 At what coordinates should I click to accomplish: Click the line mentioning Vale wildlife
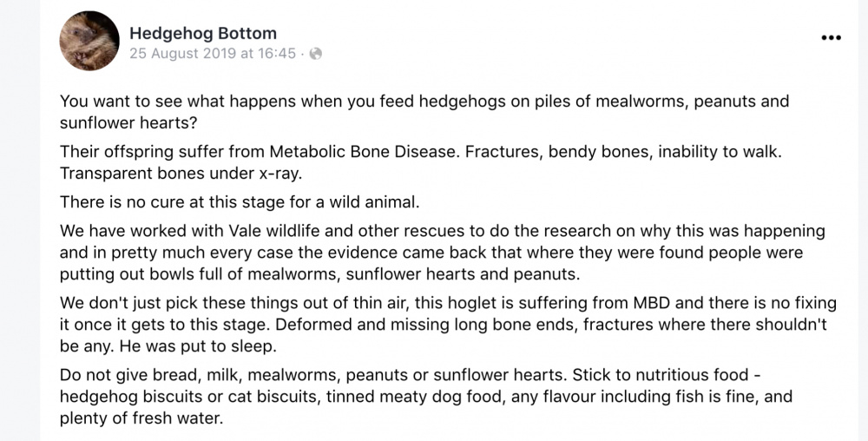pyautogui.click(x=443, y=231)
